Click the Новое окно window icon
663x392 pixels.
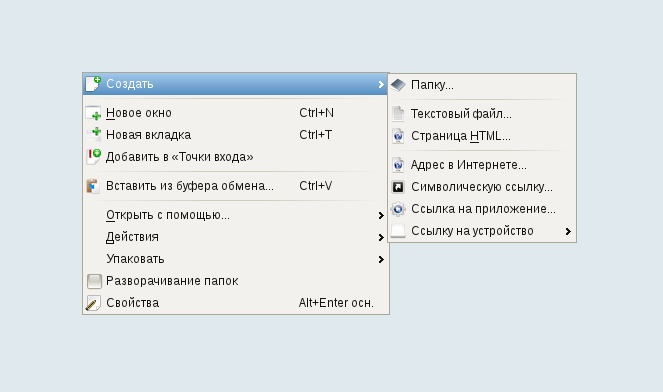tap(93, 113)
